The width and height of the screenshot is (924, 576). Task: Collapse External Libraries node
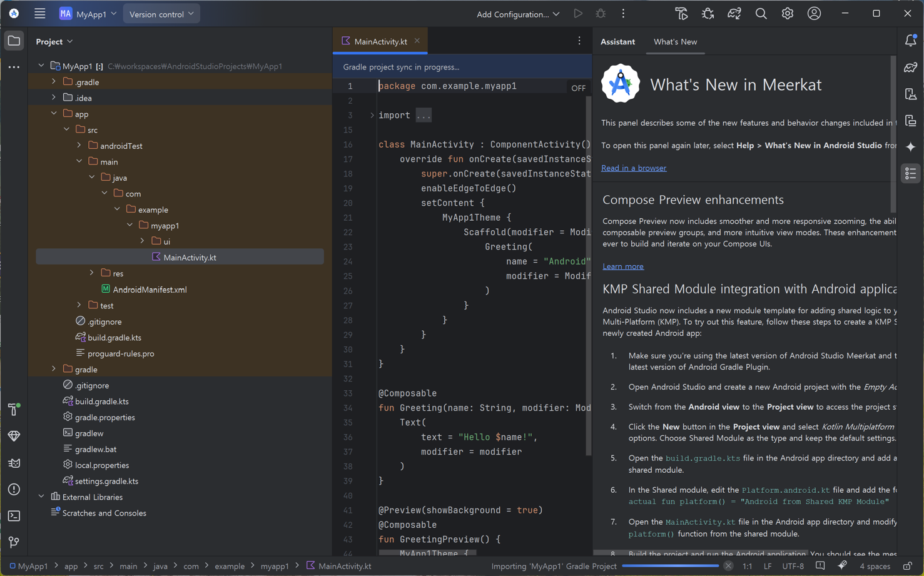pos(41,497)
